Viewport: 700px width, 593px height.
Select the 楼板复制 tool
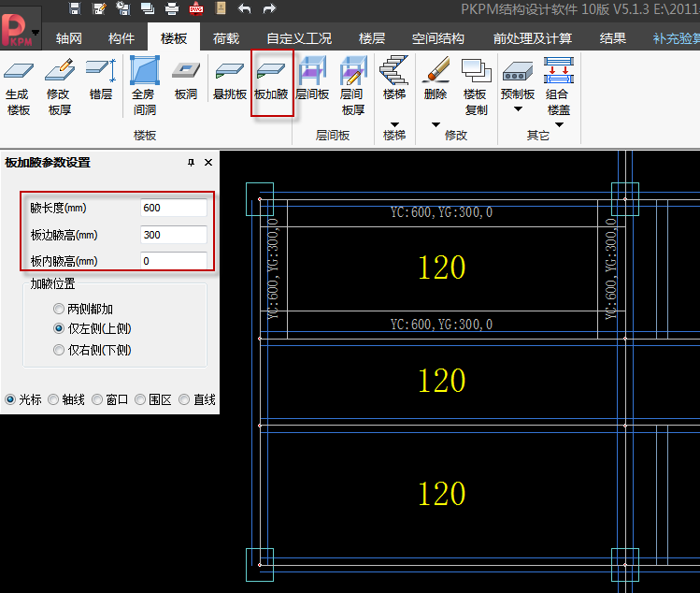(x=476, y=86)
